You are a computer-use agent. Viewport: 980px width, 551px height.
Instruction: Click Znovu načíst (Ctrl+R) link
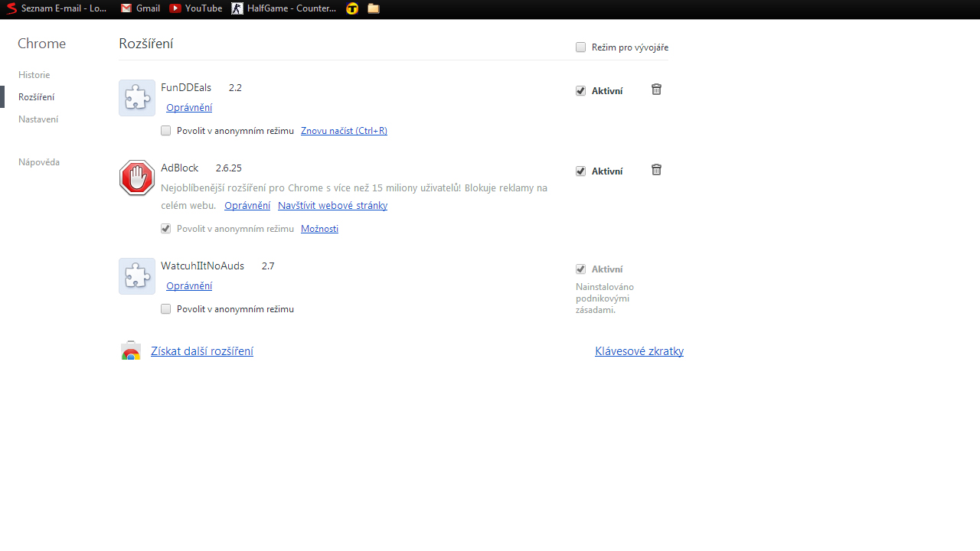click(344, 131)
